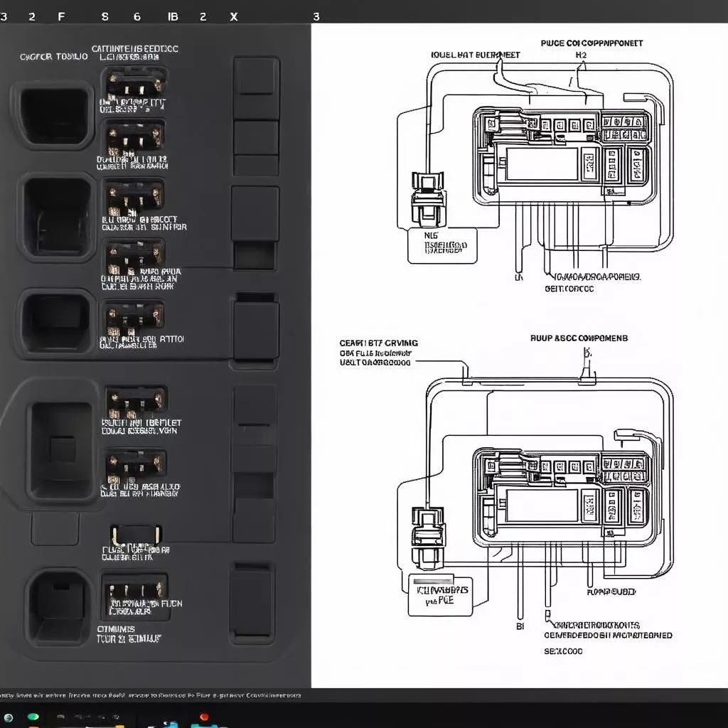Click the 'X' in the top bar
The height and width of the screenshot is (728, 728).
click(x=233, y=16)
